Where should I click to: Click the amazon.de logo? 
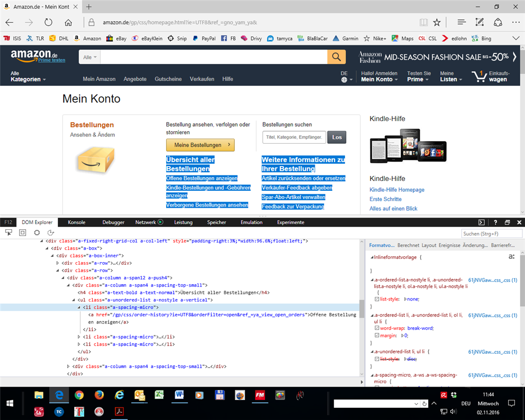pyautogui.click(x=34, y=55)
